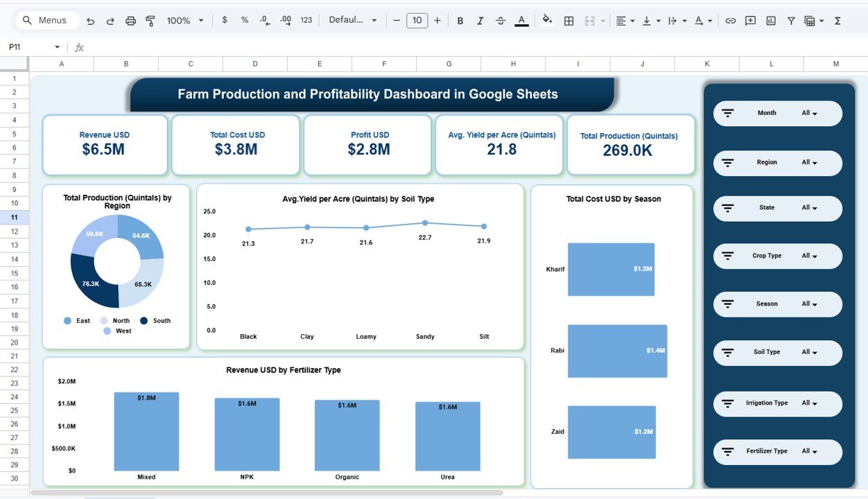Screen dimensions: 868x499
Task: Toggle bold formatting
Action: point(460,21)
